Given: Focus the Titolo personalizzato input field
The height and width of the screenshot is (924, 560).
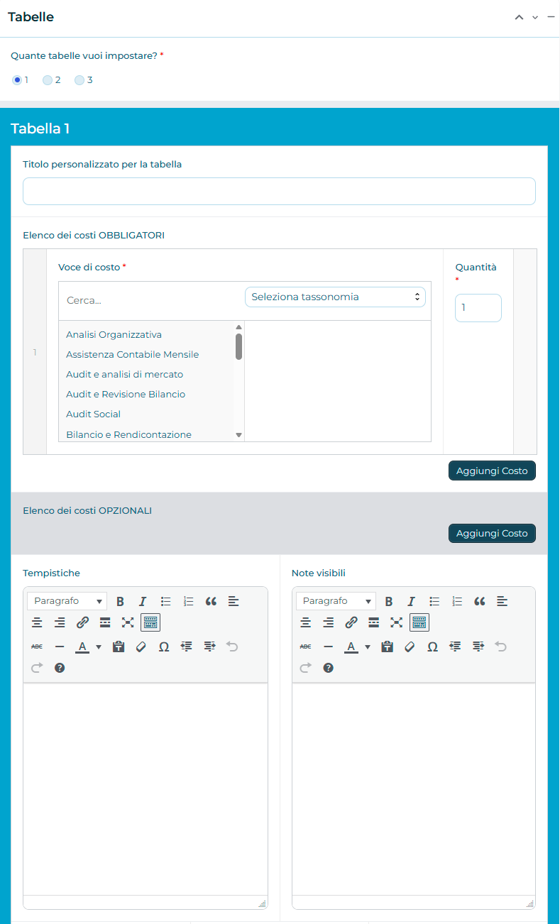Looking at the screenshot, I should (279, 191).
